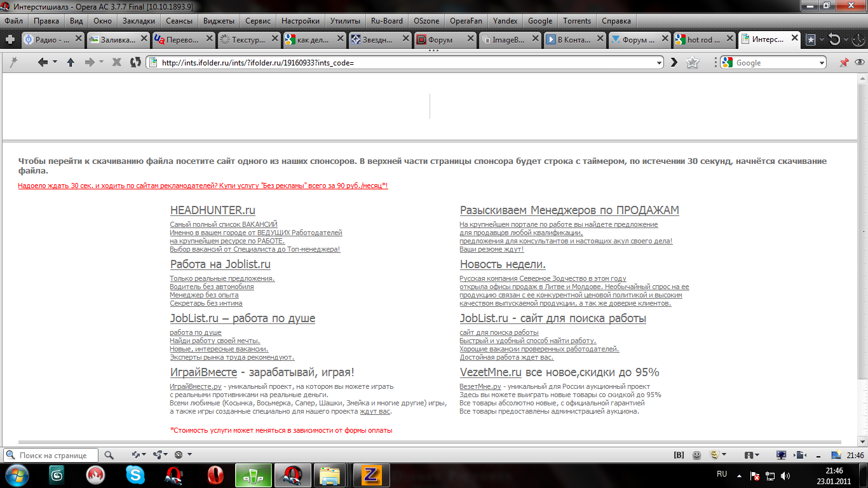
Task: Click the RU language indicator in tray
Action: pyautogui.click(x=722, y=475)
